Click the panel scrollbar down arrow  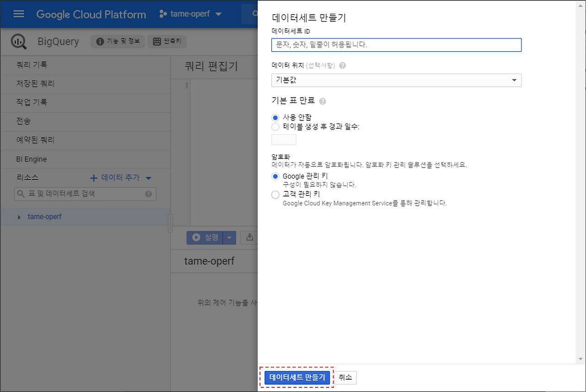point(581,359)
